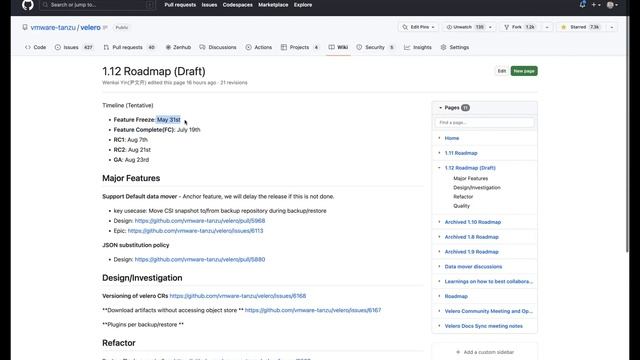Switch to the Wiki tab
The height and width of the screenshot is (360, 640).
click(x=338, y=47)
